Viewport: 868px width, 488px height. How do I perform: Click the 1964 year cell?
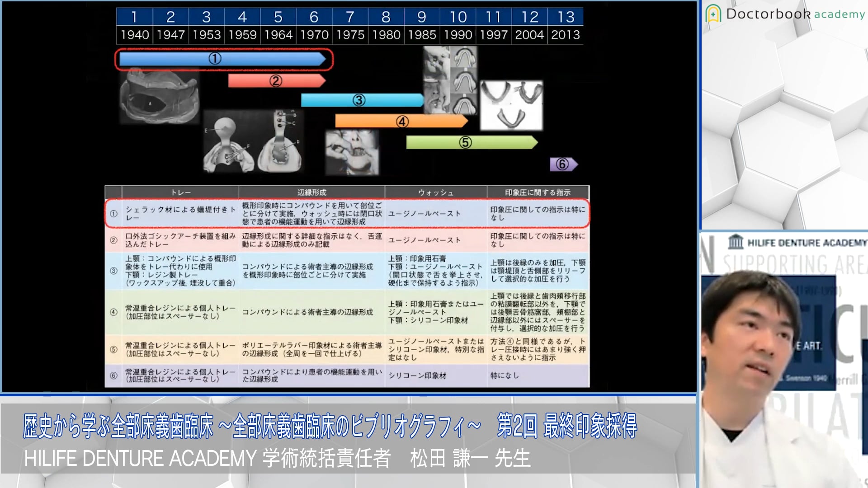pyautogui.click(x=278, y=35)
